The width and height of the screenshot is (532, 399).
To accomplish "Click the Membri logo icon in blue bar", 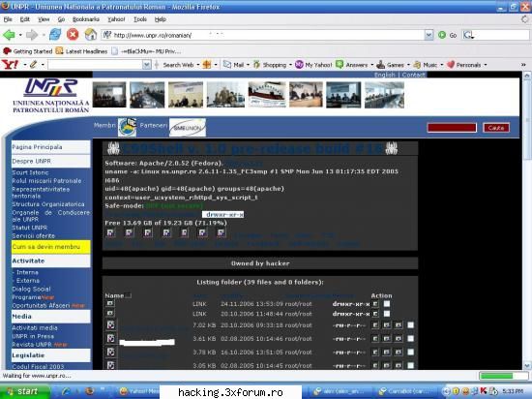I will point(128,127).
